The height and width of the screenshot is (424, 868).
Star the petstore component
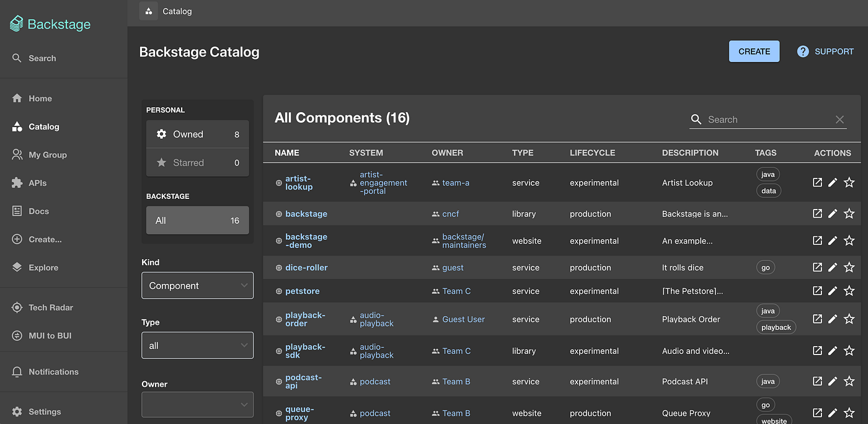click(x=849, y=291)
